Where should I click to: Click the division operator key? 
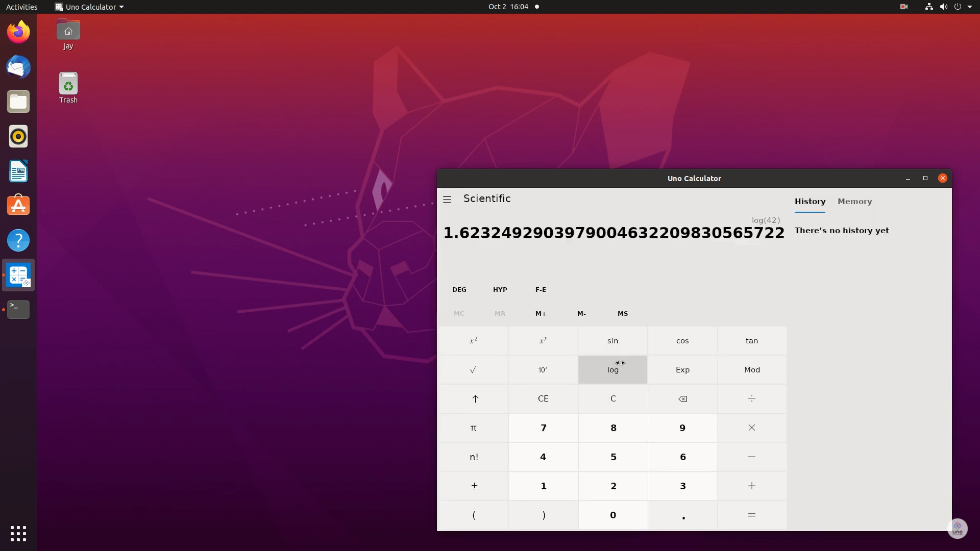click(x=751, y=398)
